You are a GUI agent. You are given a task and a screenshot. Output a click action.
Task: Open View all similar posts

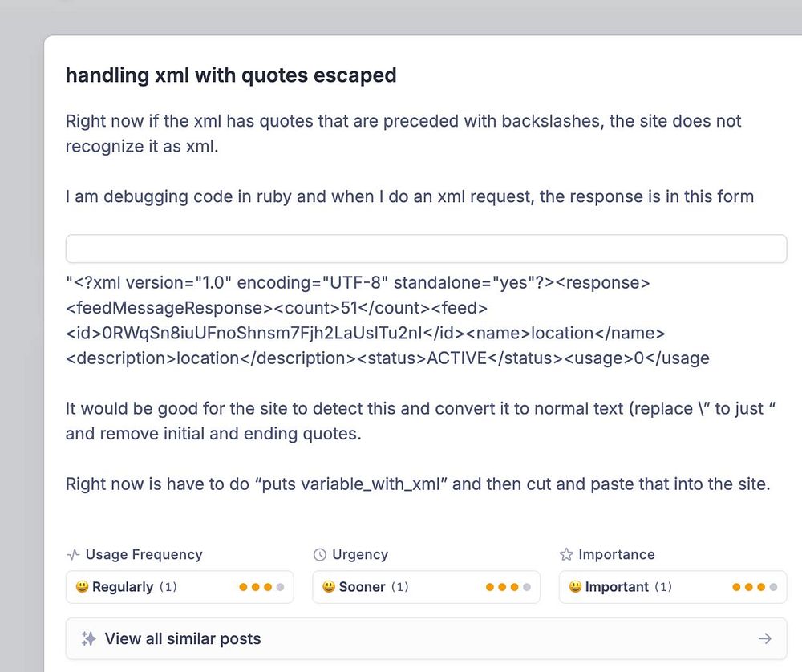183,638
